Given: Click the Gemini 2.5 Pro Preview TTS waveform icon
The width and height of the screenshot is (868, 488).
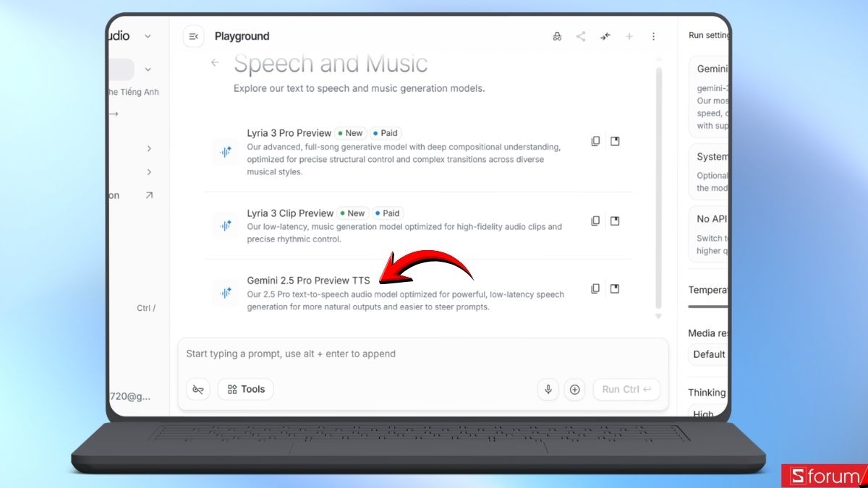Looking at the screenshot, I should (x=226, y=293).
